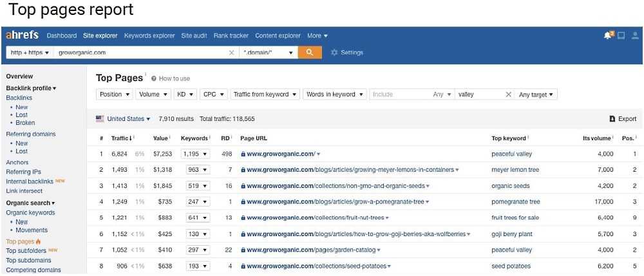The image size is (644, 276).
Task: Expand the 519 keywords dropdown
Action: click(x=198, y=186)
